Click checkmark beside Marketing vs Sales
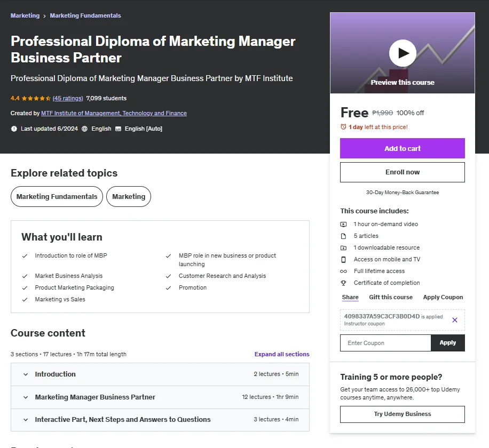 pos(25,300)
